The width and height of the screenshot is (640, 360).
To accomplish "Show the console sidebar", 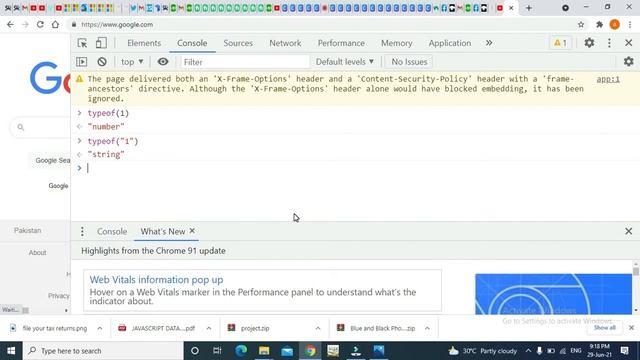I will click(82, 62).
